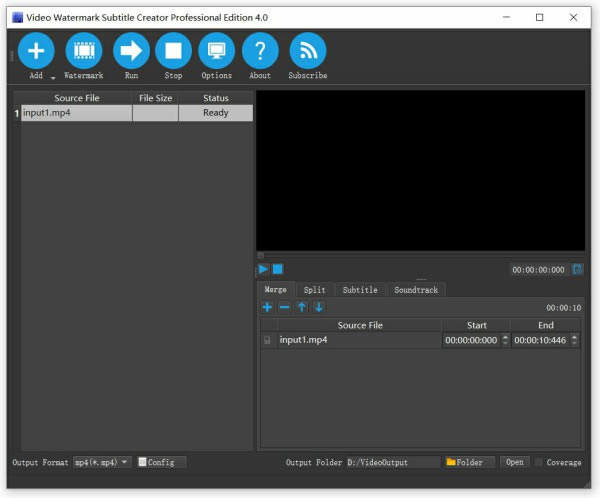Click the Open output folder button
Screen dimensions: 600x498
(x=514, y=462)
